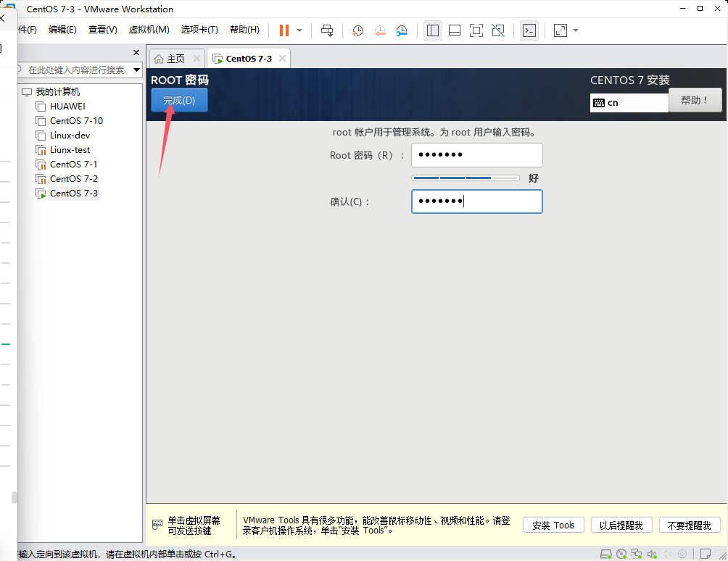Select 我的计算机 in the library tree
728x561 pixels.
58,92
